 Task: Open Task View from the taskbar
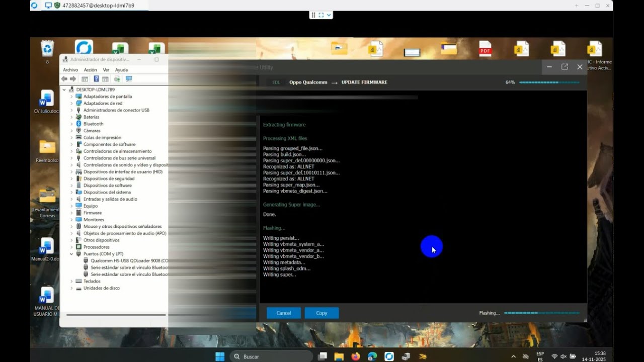click(323, 356)
